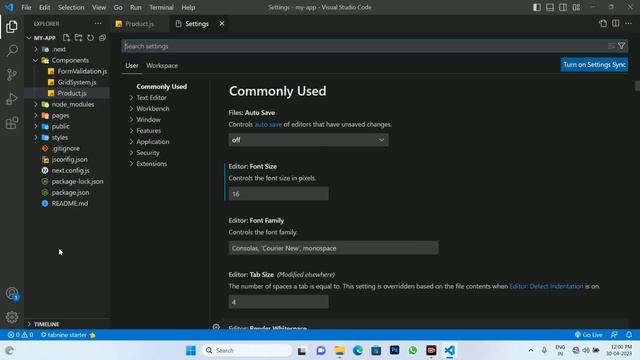Open the Extensions view
Screen dimensions: 640x360
(x=12, y=122)
